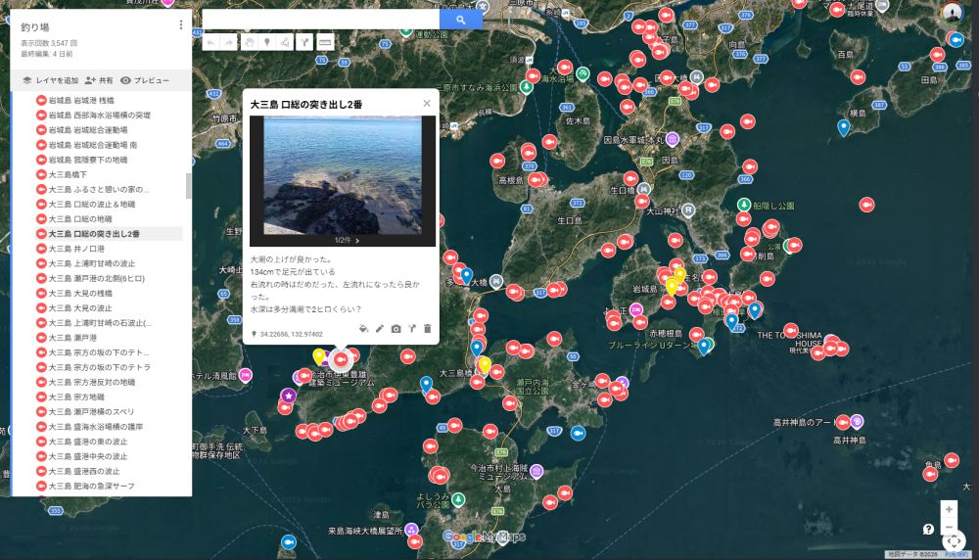Close the 大三島 口総の突き出し2番 info popup

(x=427, y=103)
